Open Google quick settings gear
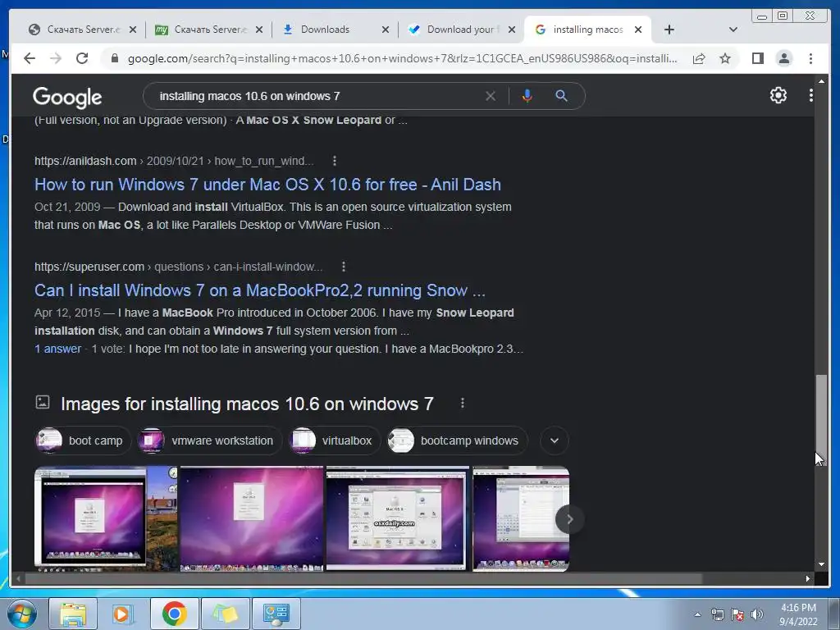 pos(778,95)
